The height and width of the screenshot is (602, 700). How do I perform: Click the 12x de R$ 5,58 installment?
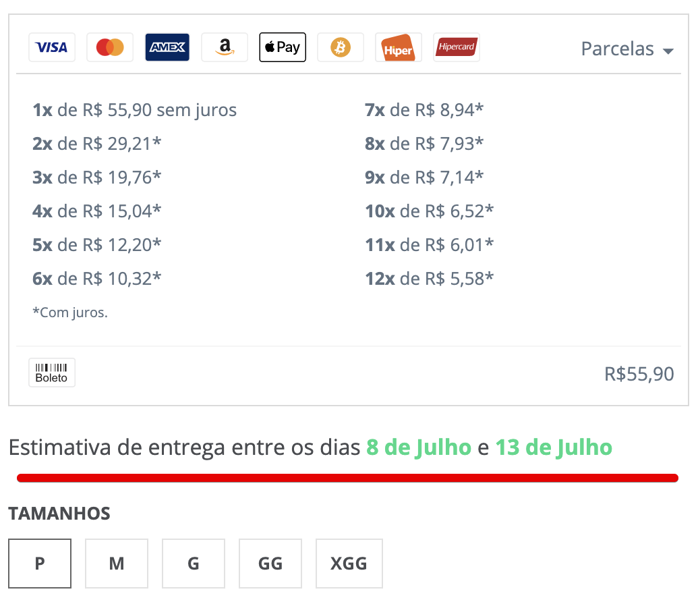pos(430,279)
